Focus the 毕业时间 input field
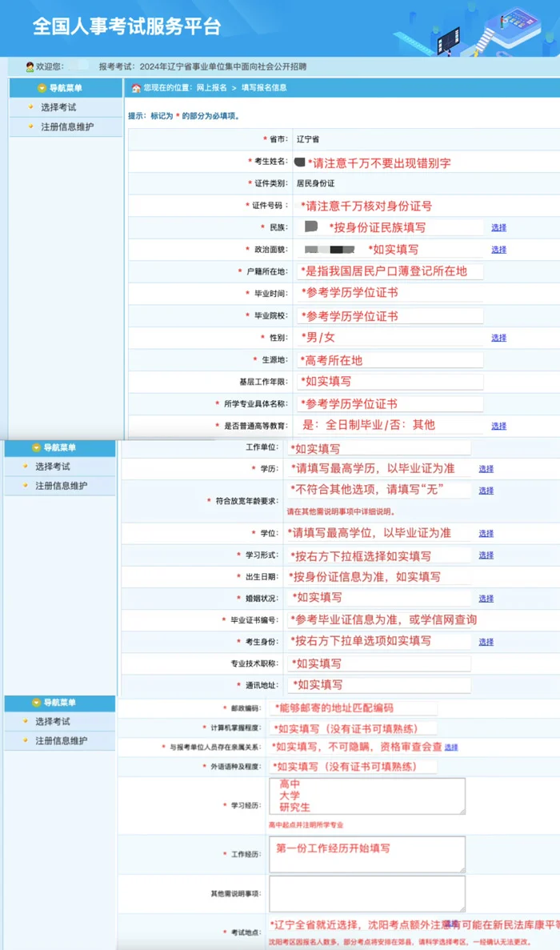The width and height of the screenshot is (560, 950). 390,293
